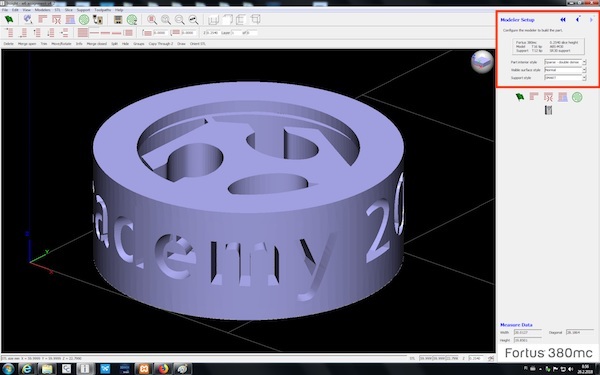
Task: Click the green circle toolpath icon in the top toolbar
Action: (84, 19)
